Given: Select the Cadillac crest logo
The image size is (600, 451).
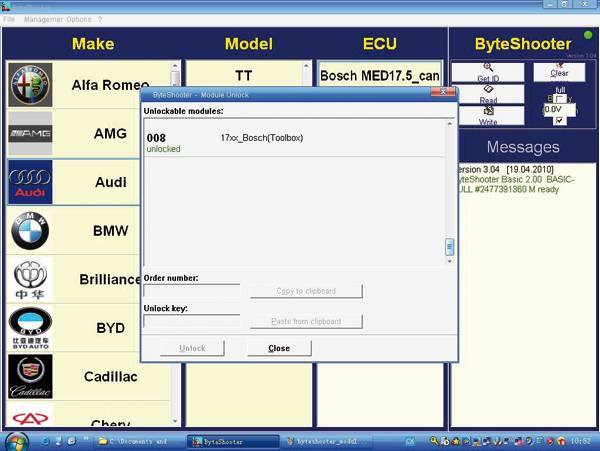Looking at the screenshot, I should [30, 377].
